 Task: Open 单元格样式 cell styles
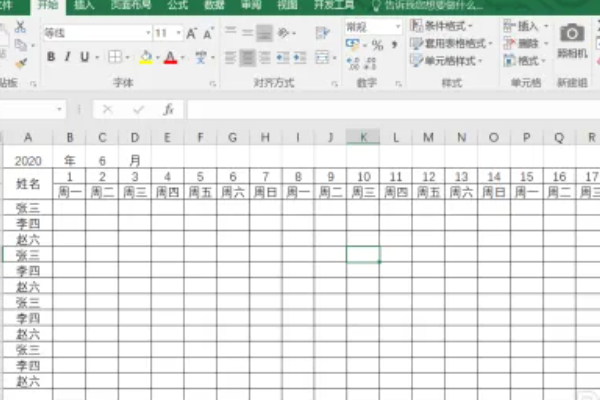pyautogui.click(x=446, y=60)
